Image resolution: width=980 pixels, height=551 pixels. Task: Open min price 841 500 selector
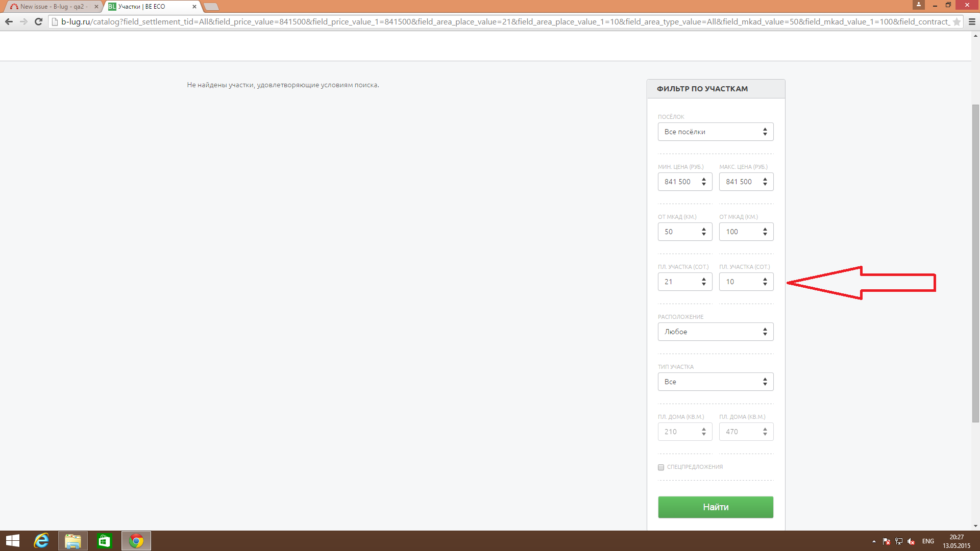click(x=684, y=182)
